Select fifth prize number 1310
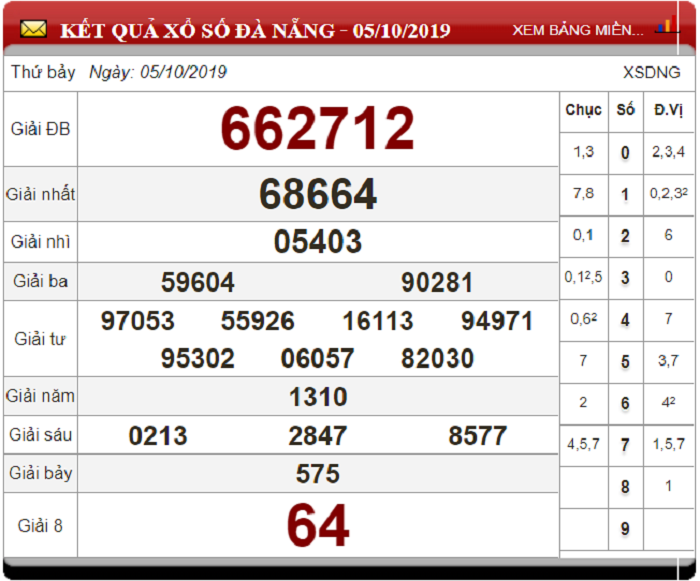The width and height of the screenshot is (700, 581). tap(318, 397)
